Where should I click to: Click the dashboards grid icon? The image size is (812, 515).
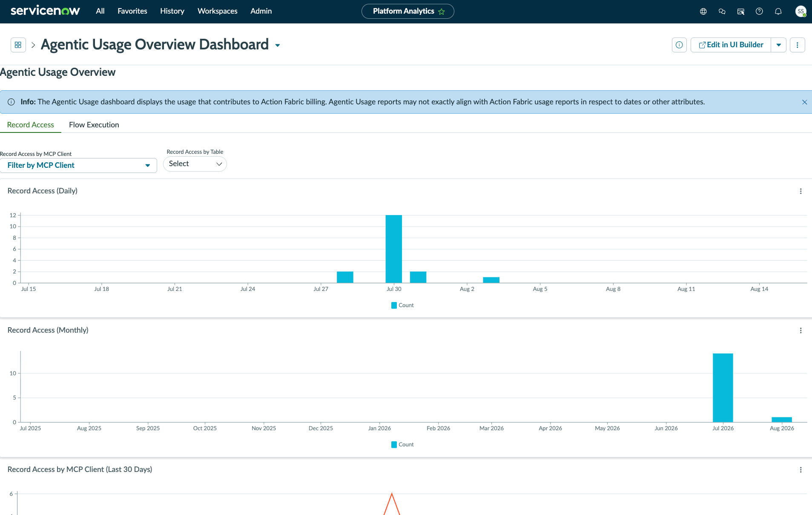pos(18,45)
